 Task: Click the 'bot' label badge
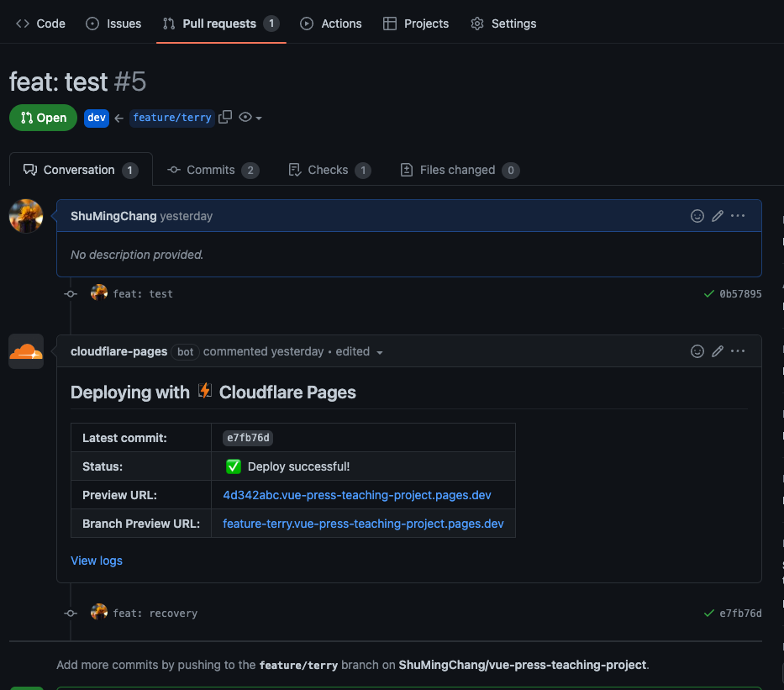point(185,352)
